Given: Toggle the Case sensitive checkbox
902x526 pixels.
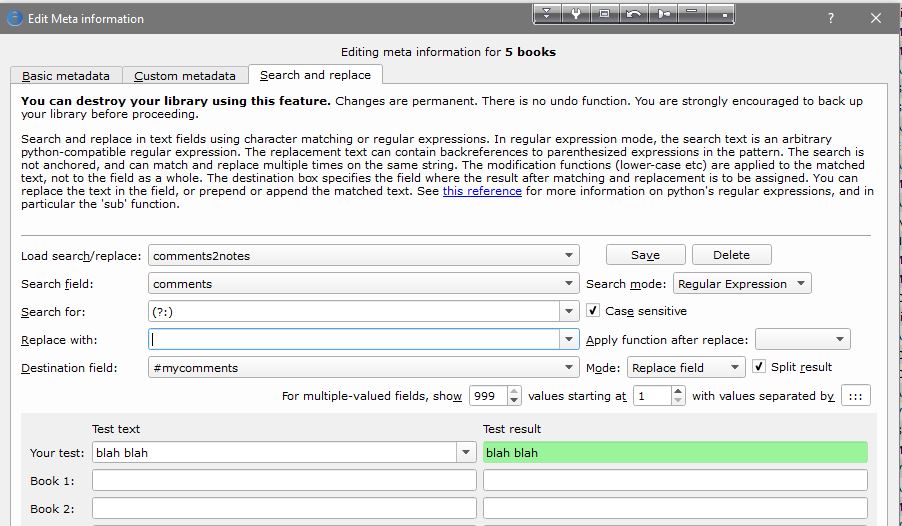Looking at the screenshot, I should [x=593, y=311].
